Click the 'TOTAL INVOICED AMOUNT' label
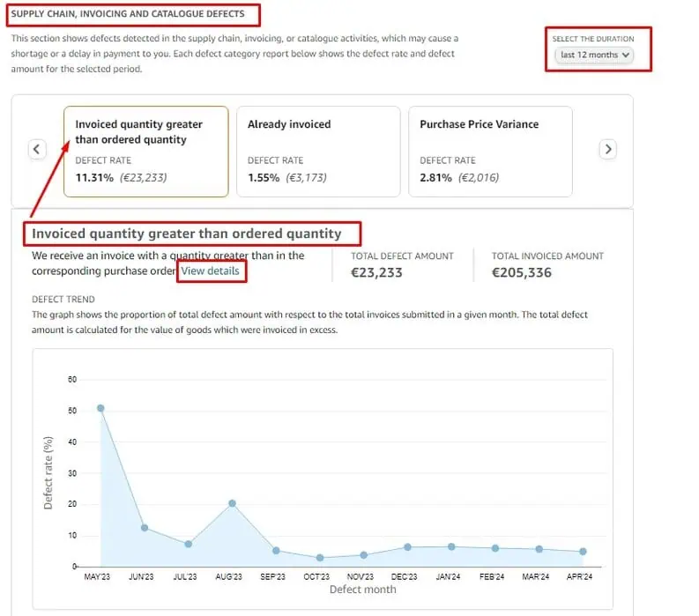The height and width of the screenshot is (616, 699). [x=547, y=256]
